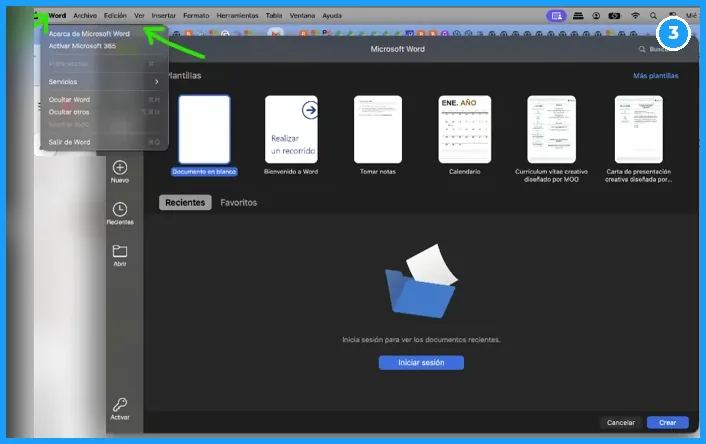This screenshot has width=706, height=444.
Task: Click the battery icon in menu bar
Action: (614, 16)
